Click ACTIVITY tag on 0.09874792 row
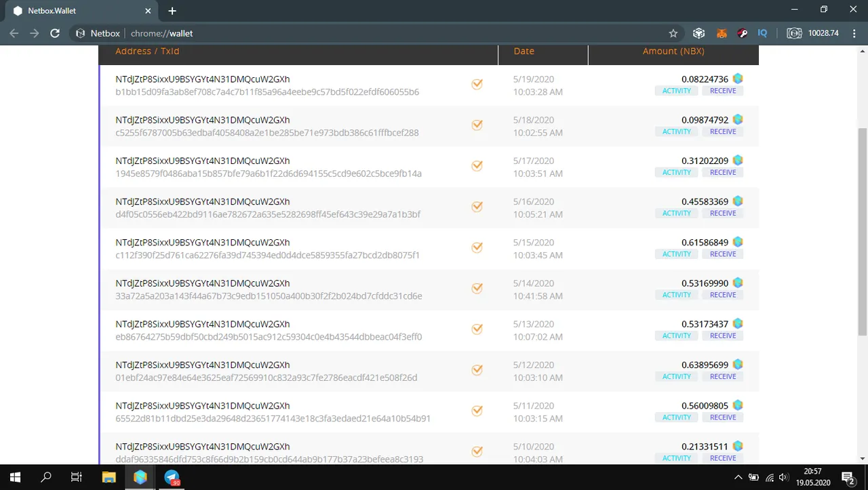Screen dimensions: 868x490 677,131
